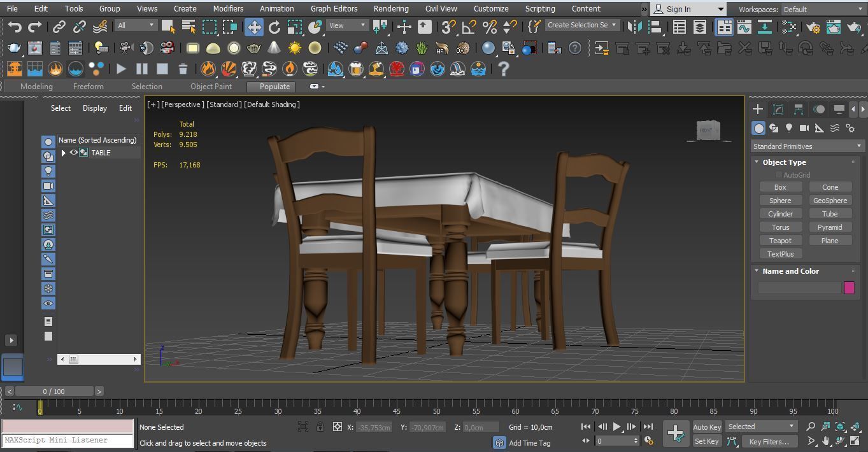The width and height of the screenshot is (868, 452).
Task: Open the Help question mark in second toolbar
Action: (x=575, y=48)
